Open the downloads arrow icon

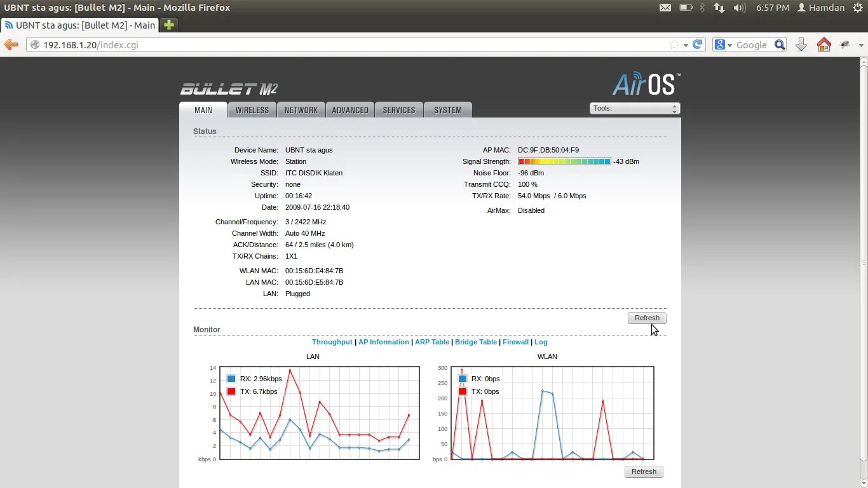(x=801, y=44)
